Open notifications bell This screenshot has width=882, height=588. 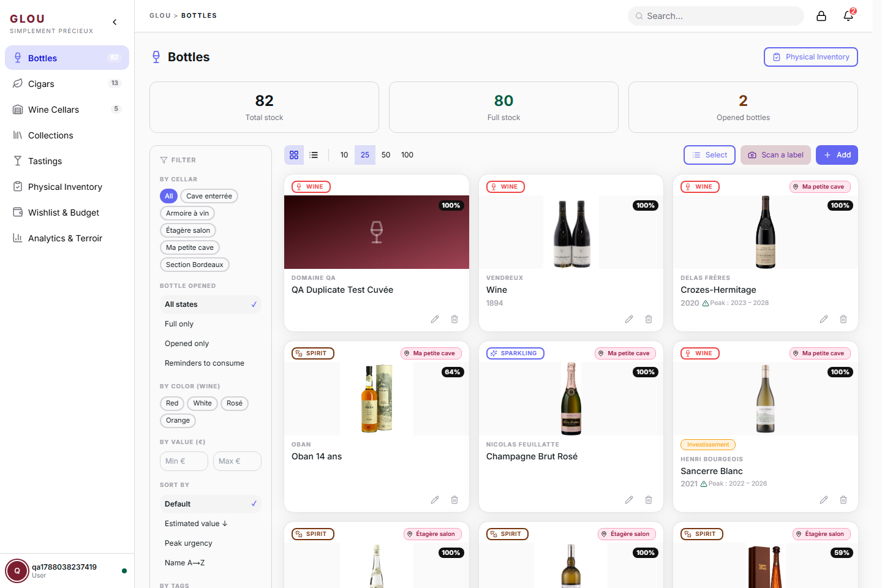pos(848,16)
